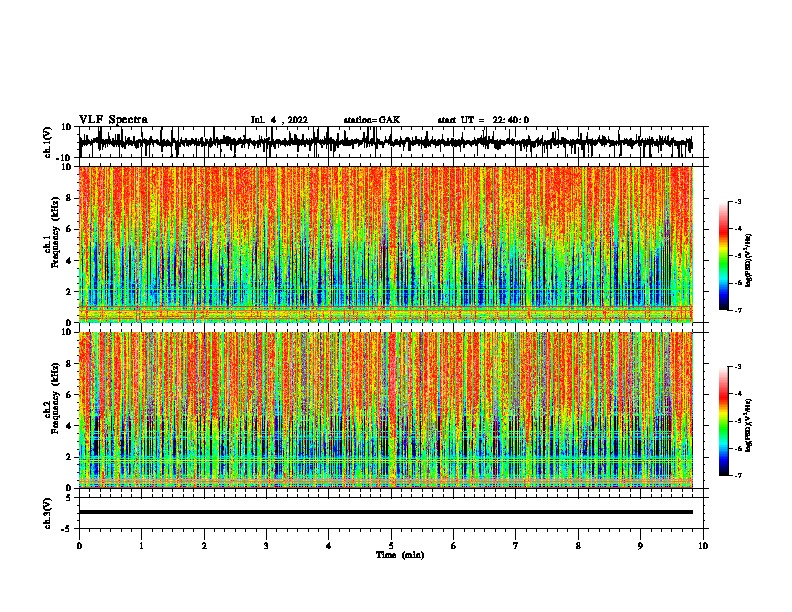Click the flat black ch.3 voltage trace
The height and width of the screenshot is (612, 792).
point(386,512)
